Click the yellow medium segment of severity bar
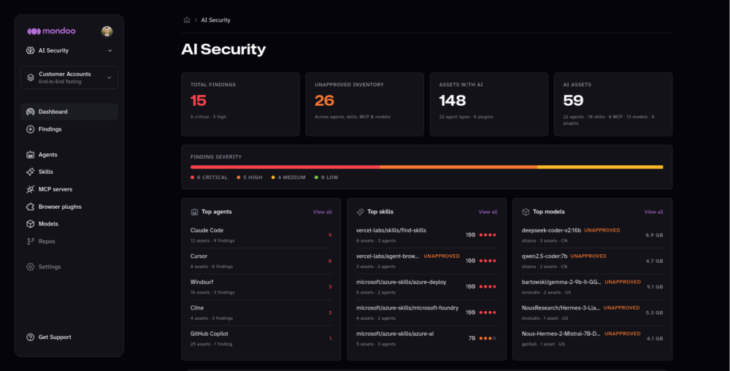 coord(600,167)
